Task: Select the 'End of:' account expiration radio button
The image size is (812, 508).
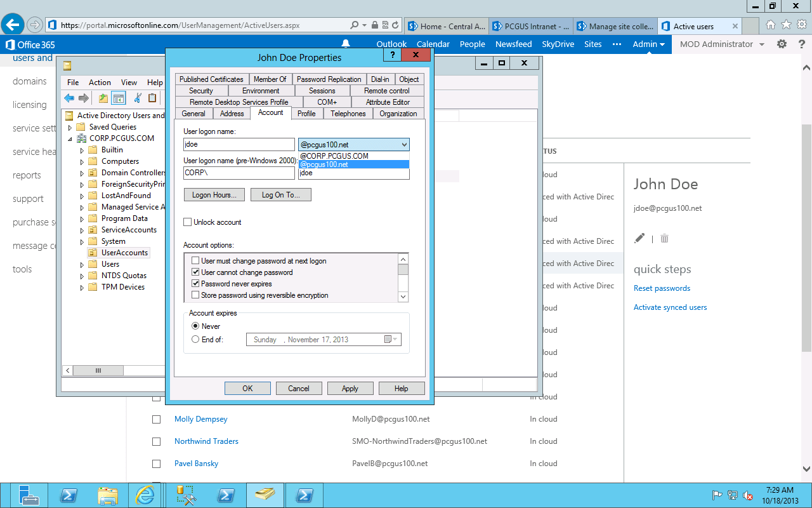Action: pos(195,339)
